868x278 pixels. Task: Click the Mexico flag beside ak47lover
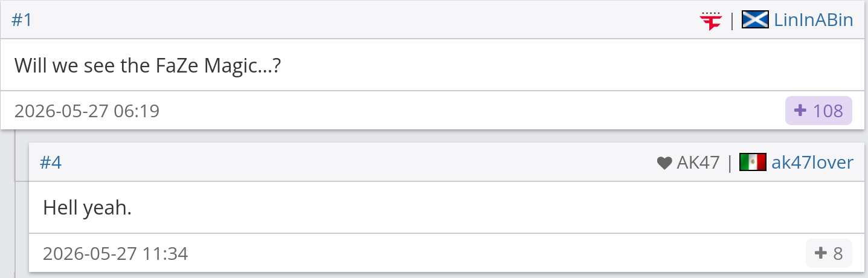point(753,163)
